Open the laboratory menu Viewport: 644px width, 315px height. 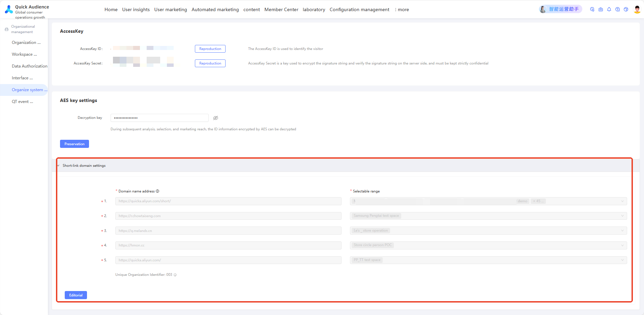point(314,9)
